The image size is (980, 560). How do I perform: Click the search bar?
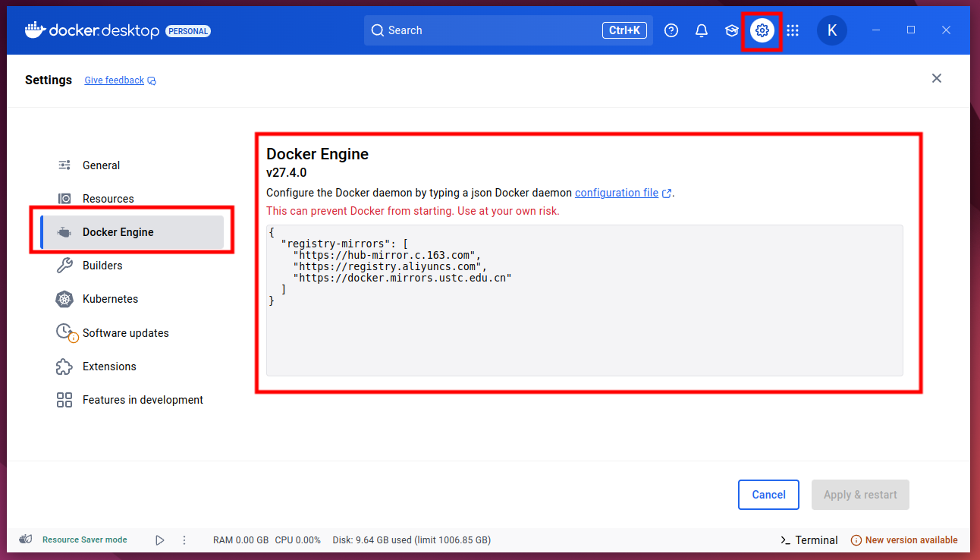(493, 30)
